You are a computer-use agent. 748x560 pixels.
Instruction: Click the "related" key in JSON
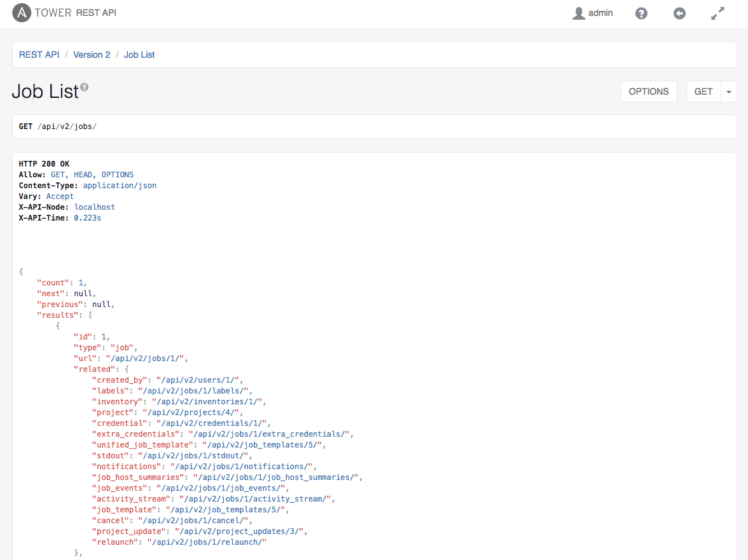click(x=94, y=369)
